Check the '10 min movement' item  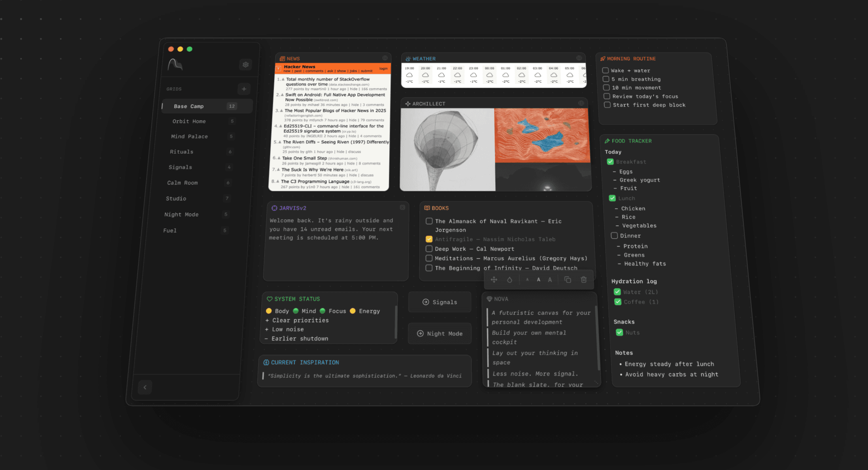(x=606, y=88)
